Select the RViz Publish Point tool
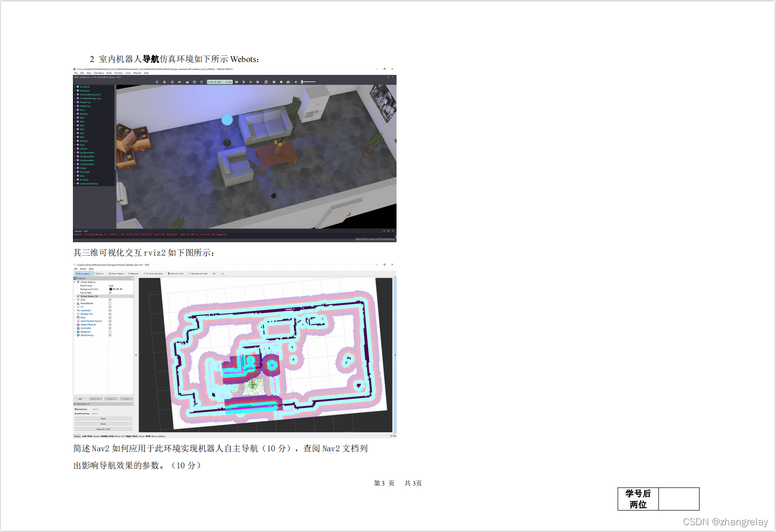 (176, 274)
